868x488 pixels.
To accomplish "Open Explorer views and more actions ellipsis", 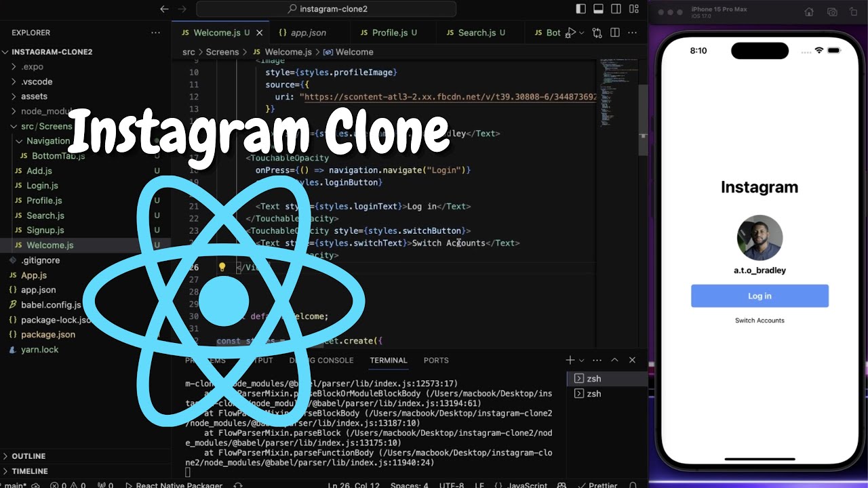I will (156, 33).
